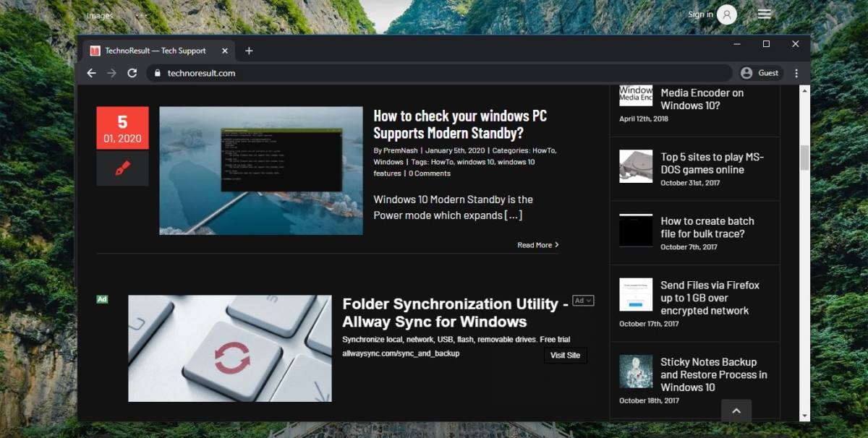Open the Top 5 MS-DOS games article

(710, 163)
